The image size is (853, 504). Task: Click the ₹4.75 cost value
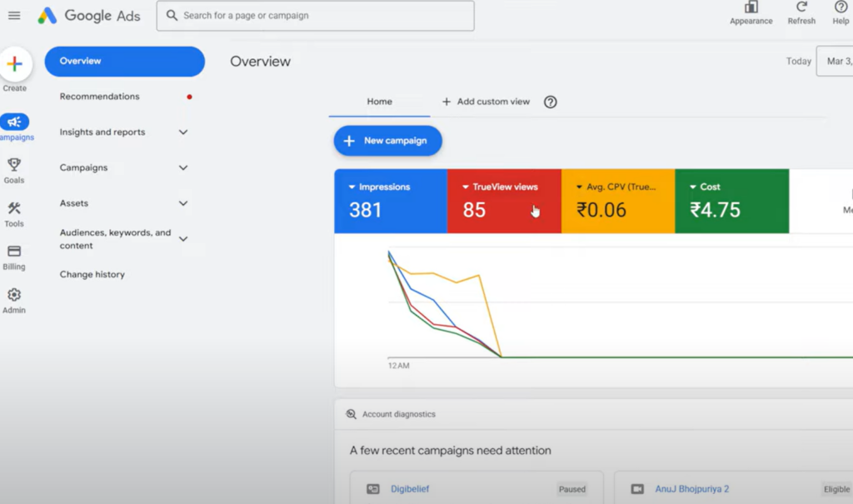[715, 210]
